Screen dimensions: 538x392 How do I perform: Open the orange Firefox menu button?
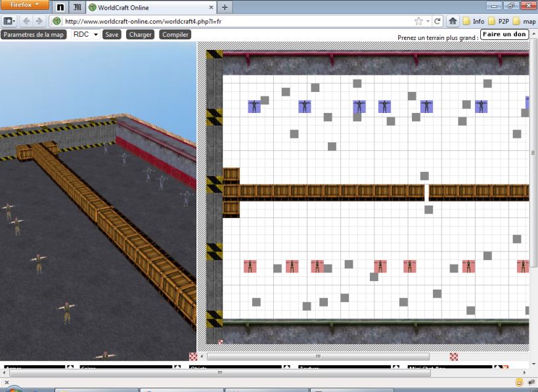[24, 5]
